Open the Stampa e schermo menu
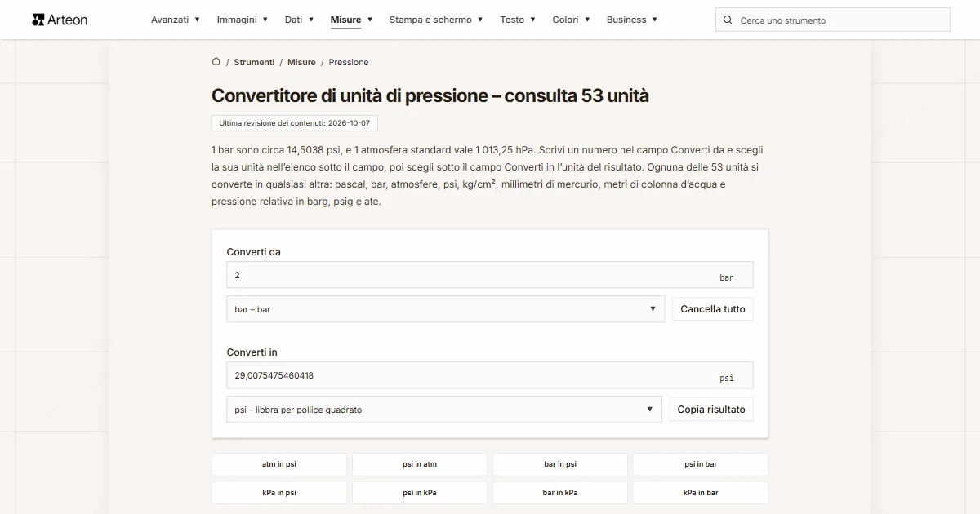Viewport: 980px width, 514px height. (436, 20)
